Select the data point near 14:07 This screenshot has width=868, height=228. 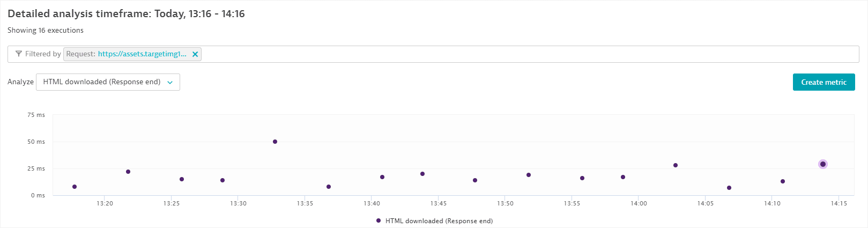729,188
